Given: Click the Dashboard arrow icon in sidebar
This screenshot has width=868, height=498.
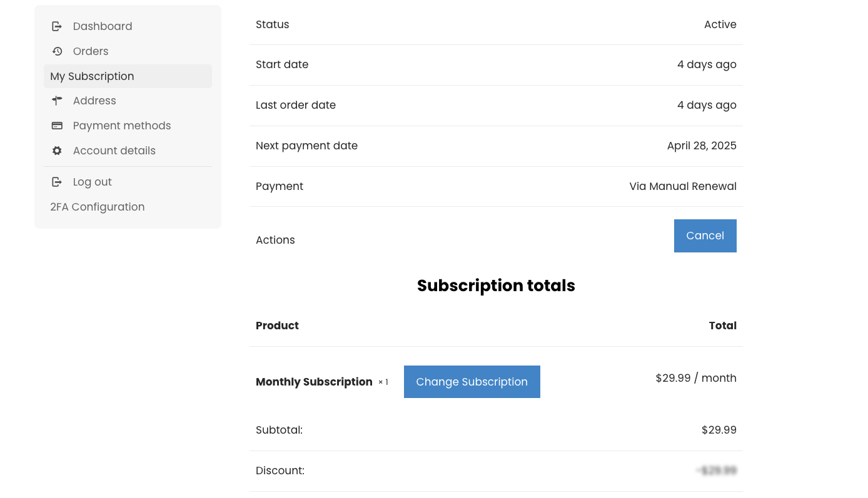Looking at the screenshot, I should (x=57, y=26).
